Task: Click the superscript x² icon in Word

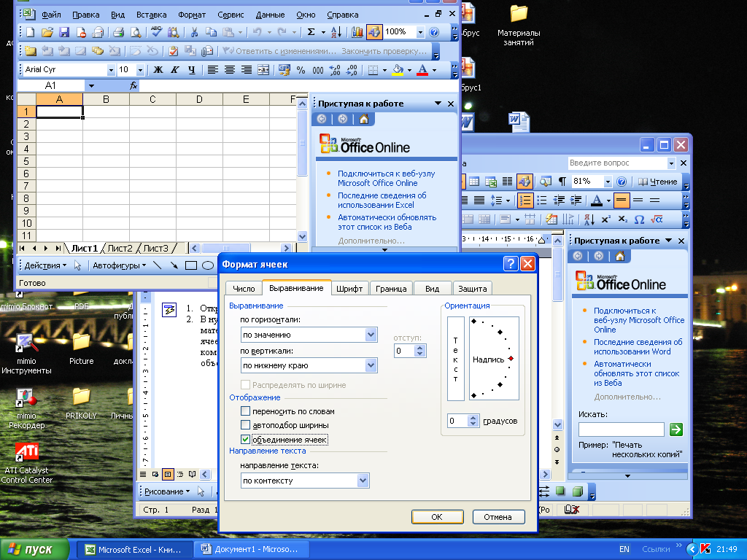Action: coord(606,219)
